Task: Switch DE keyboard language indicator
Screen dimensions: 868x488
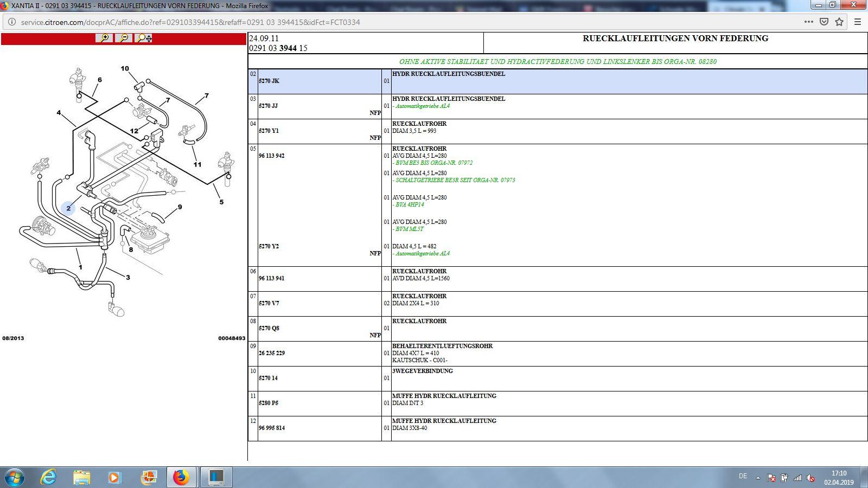Action: (x=743, y=476)
